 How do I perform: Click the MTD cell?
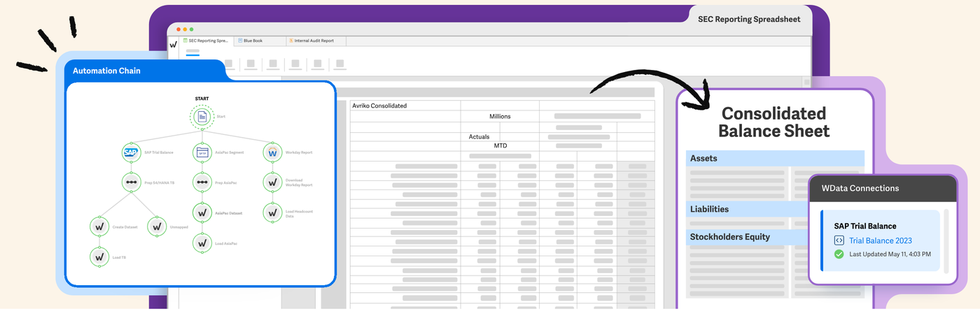coord(500,145)
